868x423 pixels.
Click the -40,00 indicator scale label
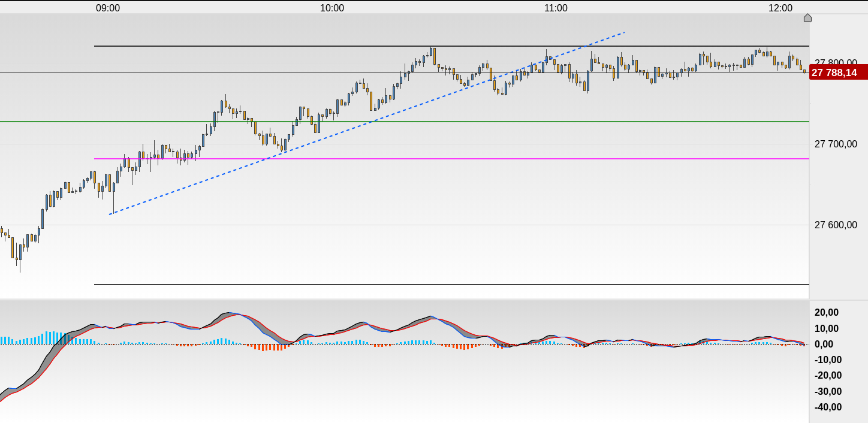click(x=828, y=407)
